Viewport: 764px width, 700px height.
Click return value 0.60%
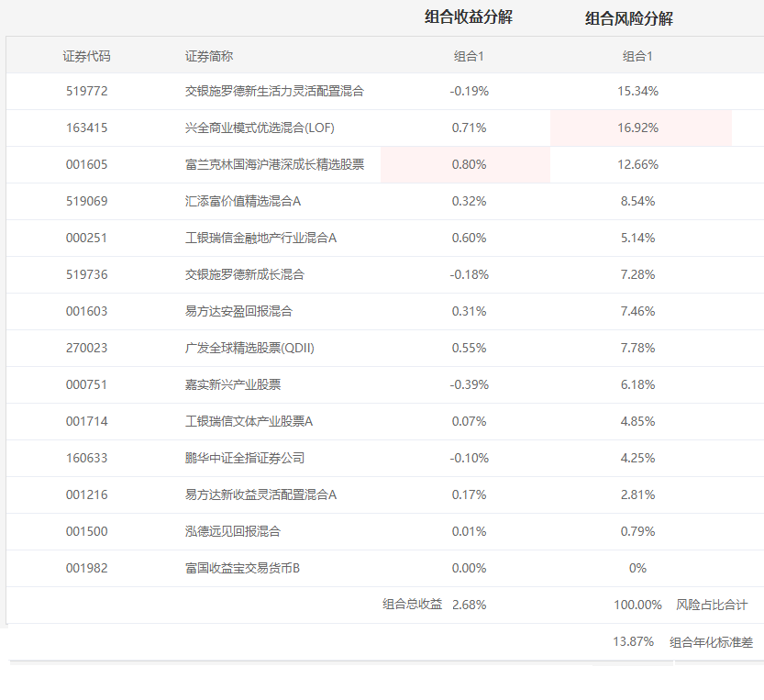(x=470, y=238)
